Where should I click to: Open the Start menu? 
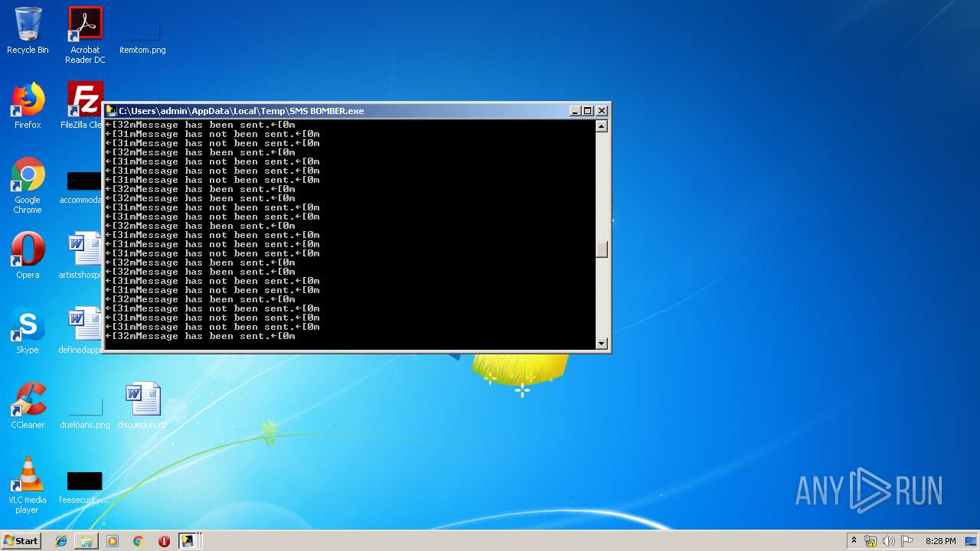[21, 541]
